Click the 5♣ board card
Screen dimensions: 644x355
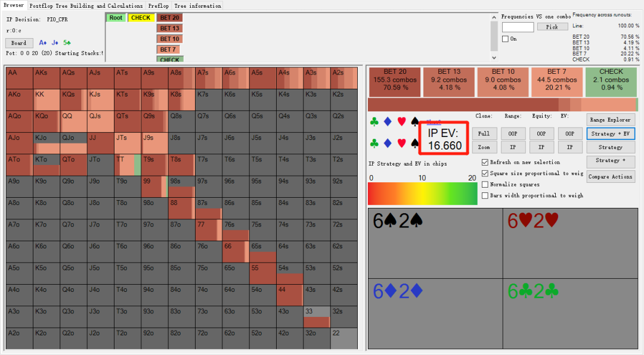click(67, 43)
